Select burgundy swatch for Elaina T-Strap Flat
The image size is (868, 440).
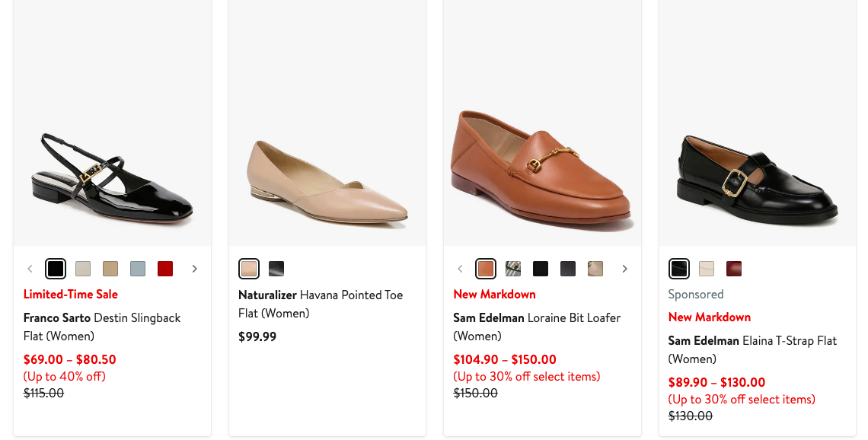[734, 269]
